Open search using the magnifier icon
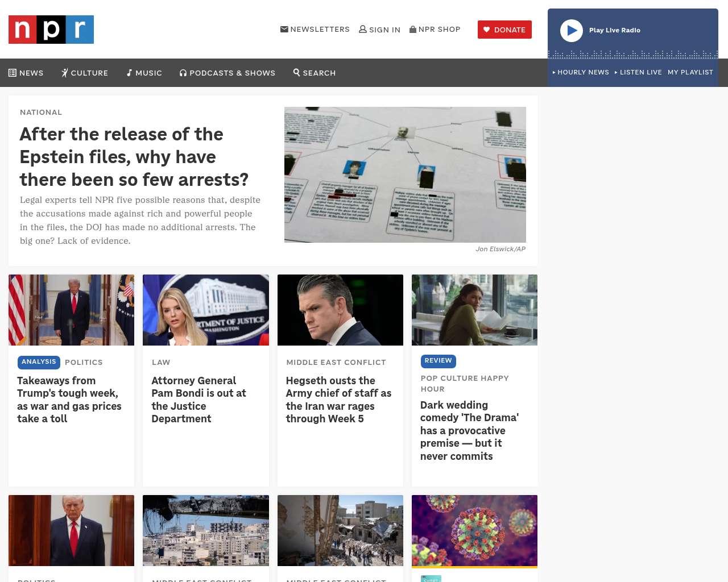The width and height of the screenshot is (728, 582). [x=296, y=72]
